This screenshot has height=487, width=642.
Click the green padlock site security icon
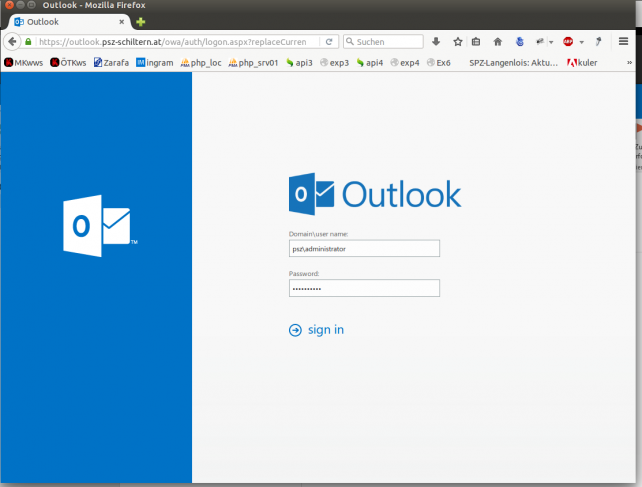click(x=29, y=42)
